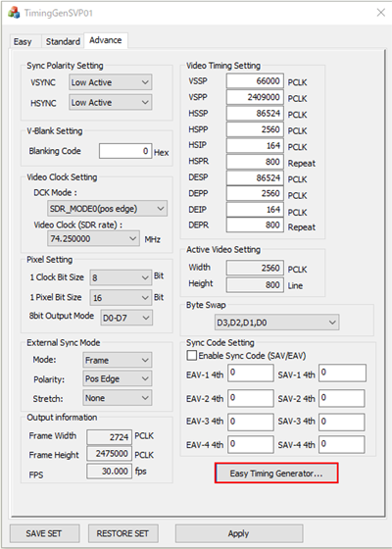Open the HSYNC polarity dropdown
The height and width of the screenshot is (549, 392).
pyautogui.click(x=110, y=103)
